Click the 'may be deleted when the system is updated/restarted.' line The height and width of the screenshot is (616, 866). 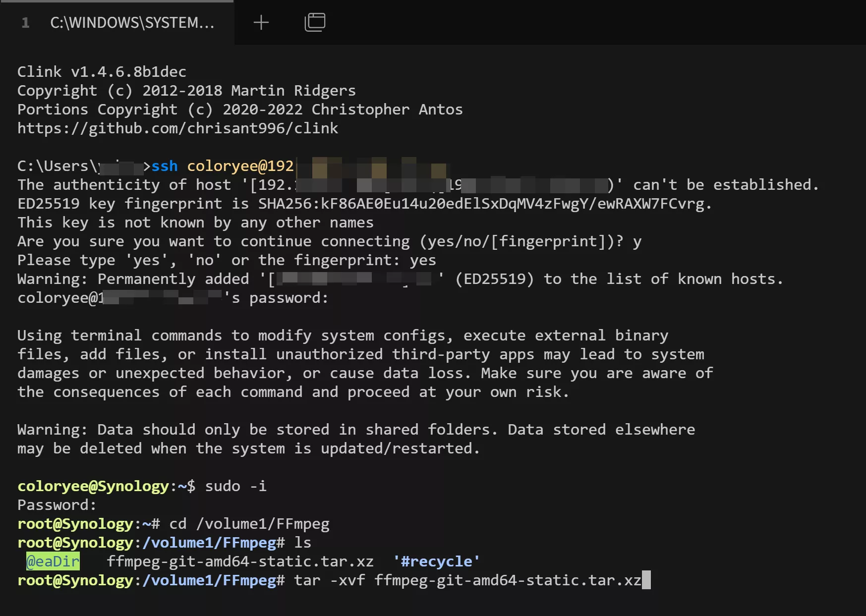tap(248, 448)
